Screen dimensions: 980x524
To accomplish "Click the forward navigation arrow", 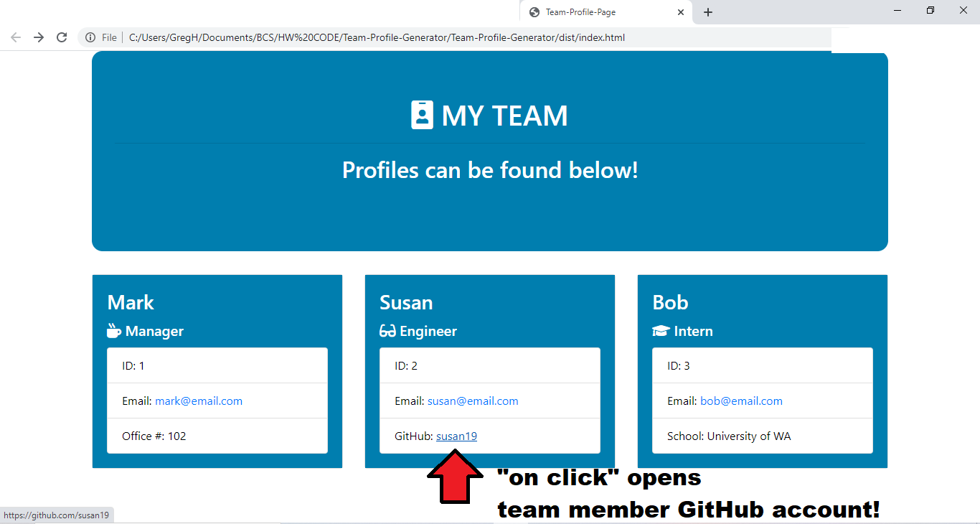I will pyautogui.click(x=39, y=37).
